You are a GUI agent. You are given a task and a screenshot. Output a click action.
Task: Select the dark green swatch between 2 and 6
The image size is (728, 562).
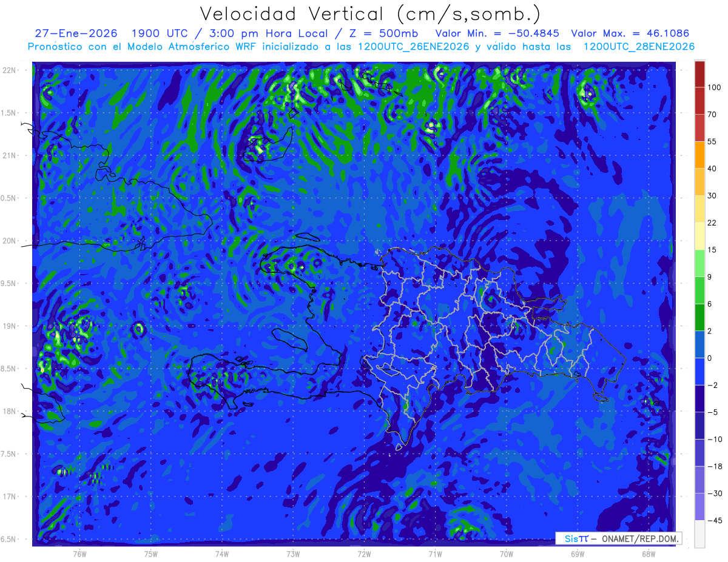point(699,318)
